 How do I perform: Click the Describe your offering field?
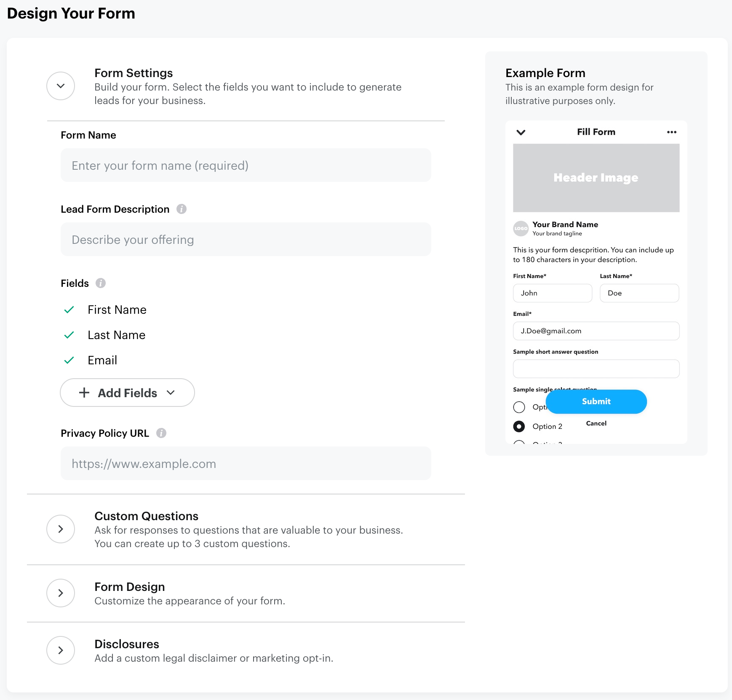(246, 239)
